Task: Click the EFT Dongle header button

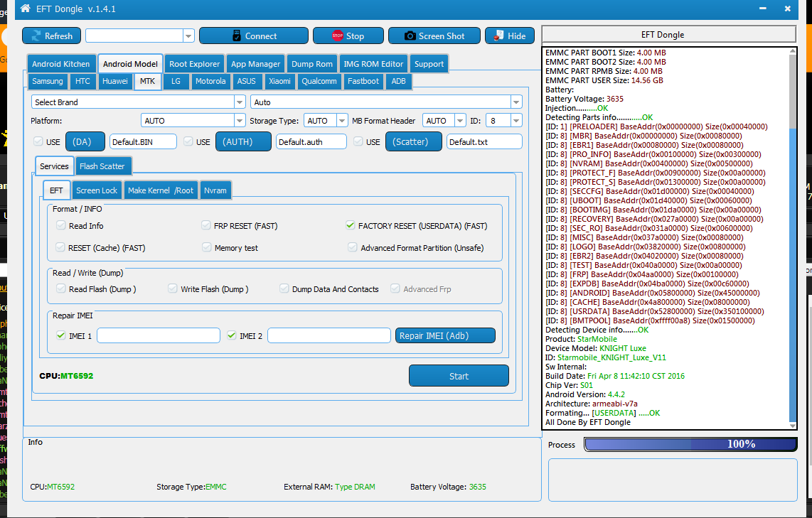Action: click(x=668, y=34)
